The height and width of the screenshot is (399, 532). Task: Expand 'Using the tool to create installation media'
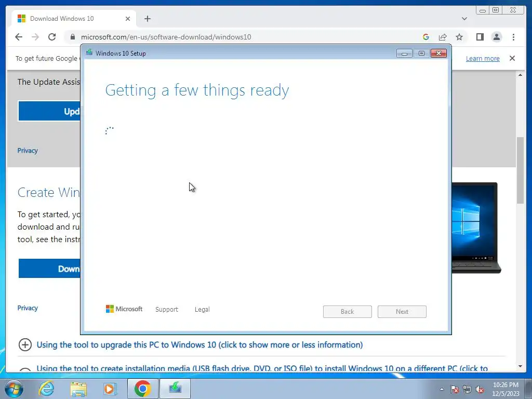[x=262, y=368]
